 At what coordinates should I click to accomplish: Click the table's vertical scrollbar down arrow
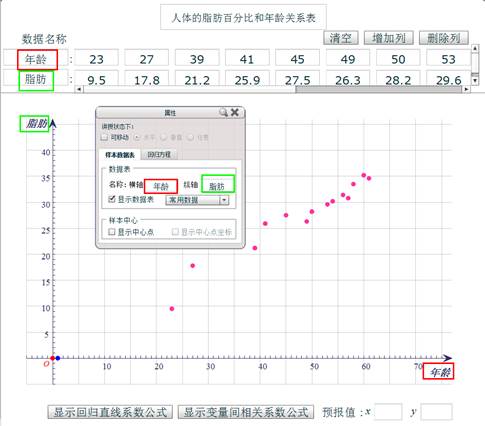pos(475,80)
